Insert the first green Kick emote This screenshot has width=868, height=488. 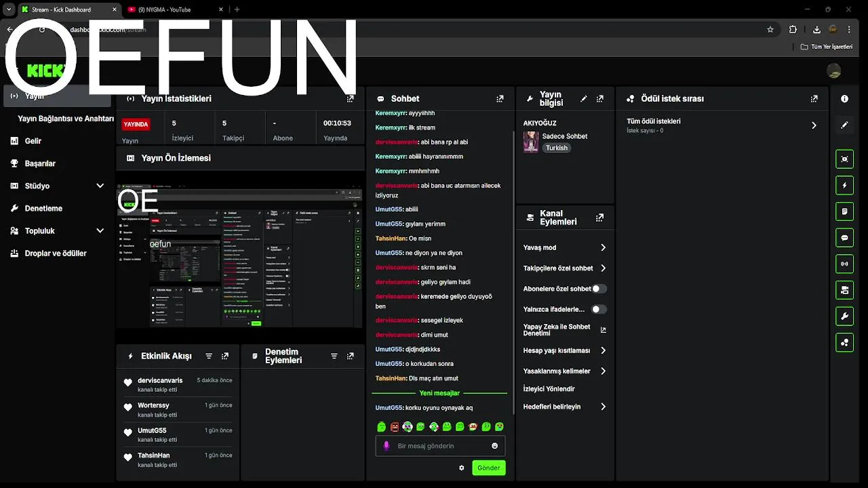pyautogui.click(x=381, y=426)
